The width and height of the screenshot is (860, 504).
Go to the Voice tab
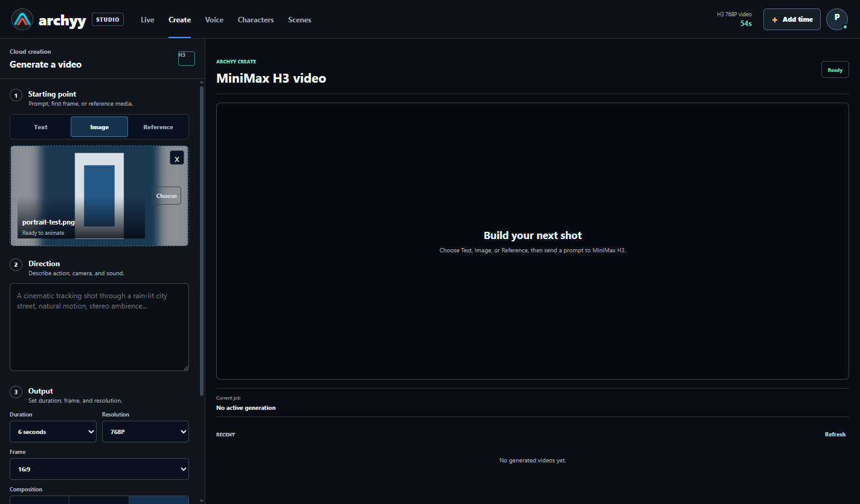pos(214,20)
